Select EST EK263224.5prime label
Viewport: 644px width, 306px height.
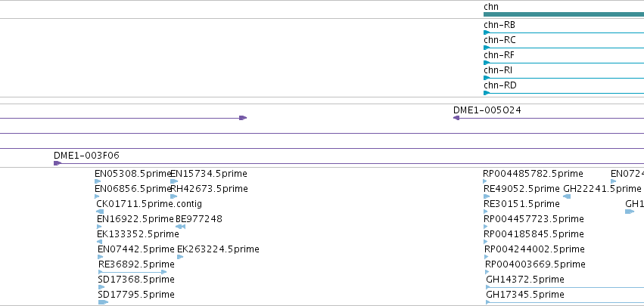(218, 250)
